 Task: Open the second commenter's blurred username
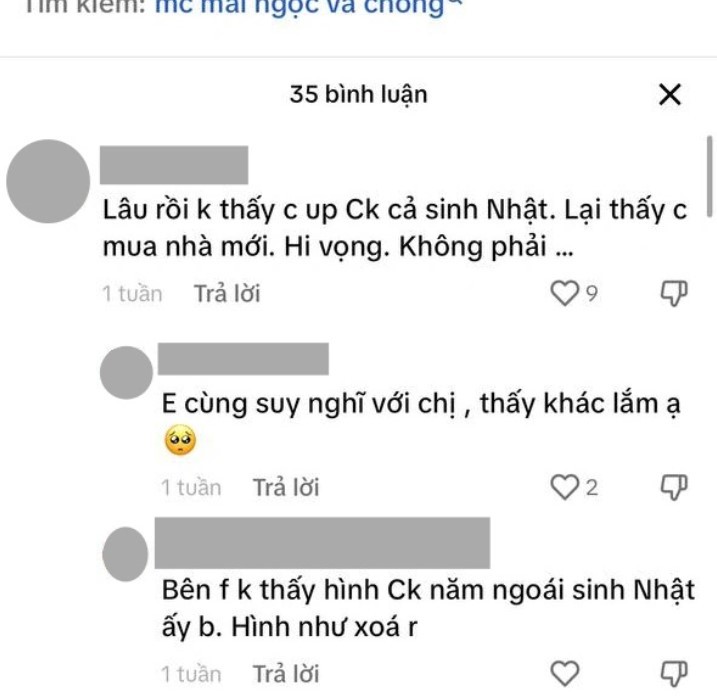pos(243,359)
